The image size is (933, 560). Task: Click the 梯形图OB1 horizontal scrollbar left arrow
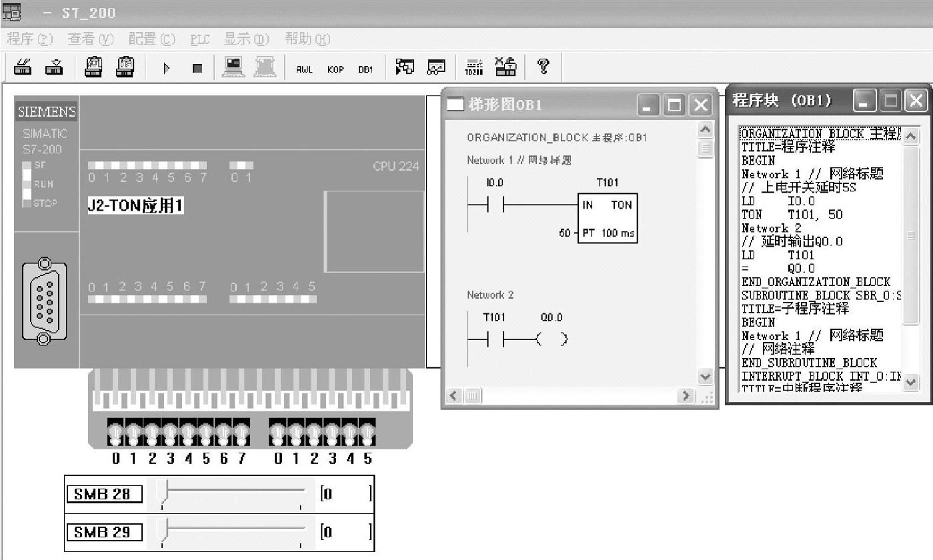pyautogui.click(x=455, y=397)
